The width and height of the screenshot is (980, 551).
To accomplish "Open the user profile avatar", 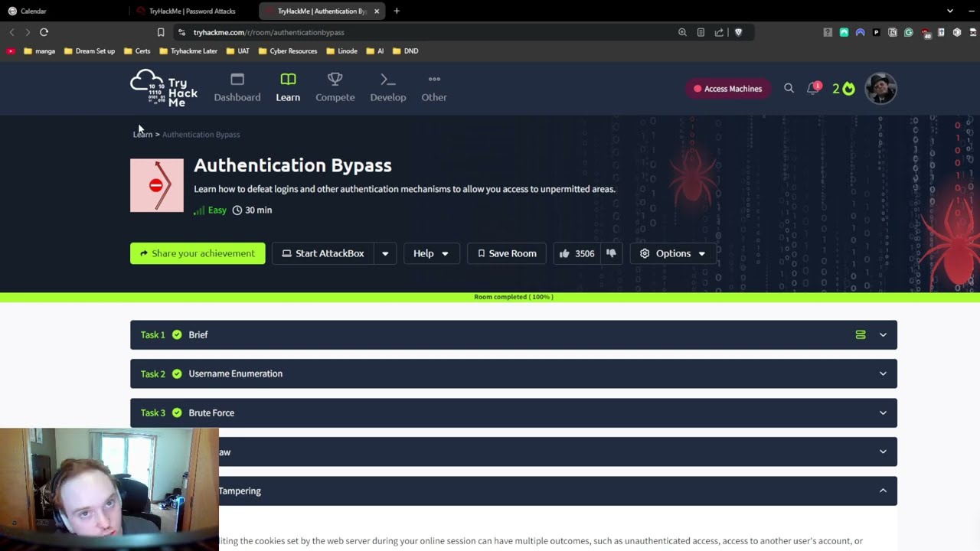I will pyautogui.click(x=880, y=88).
